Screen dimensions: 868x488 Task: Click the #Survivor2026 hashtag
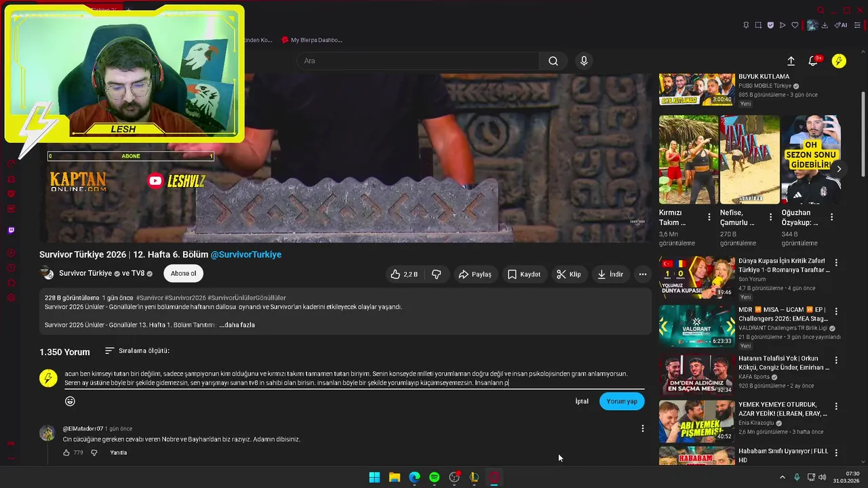point(185,298)
